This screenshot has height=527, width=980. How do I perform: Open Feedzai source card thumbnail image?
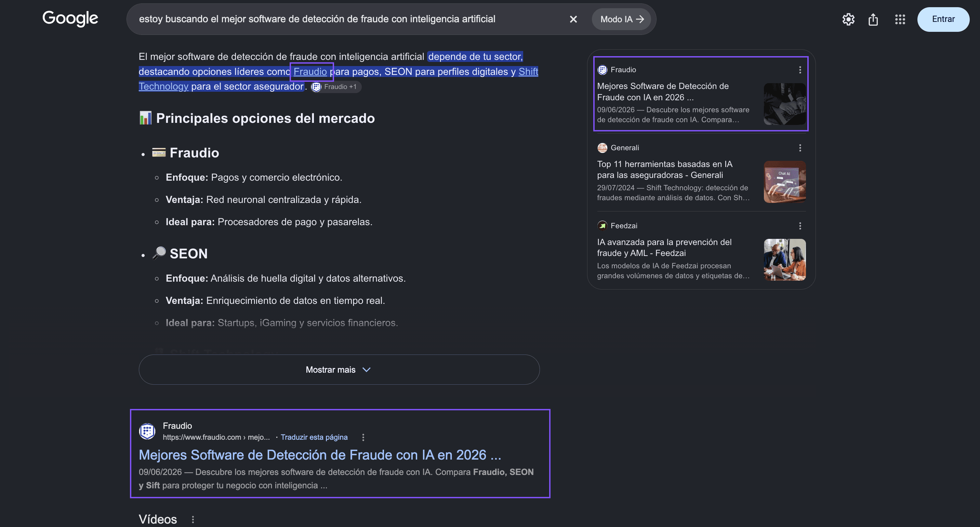pyautogui.click(x=784, y=260)
